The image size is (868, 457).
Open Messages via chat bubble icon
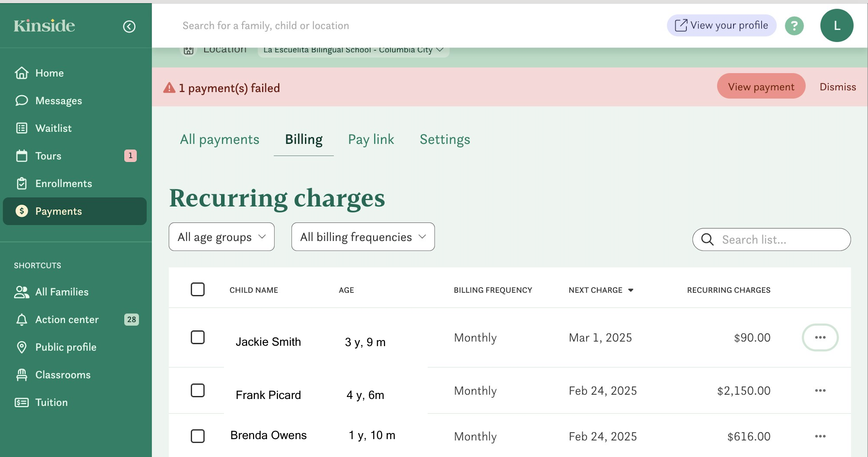[21, 101]
